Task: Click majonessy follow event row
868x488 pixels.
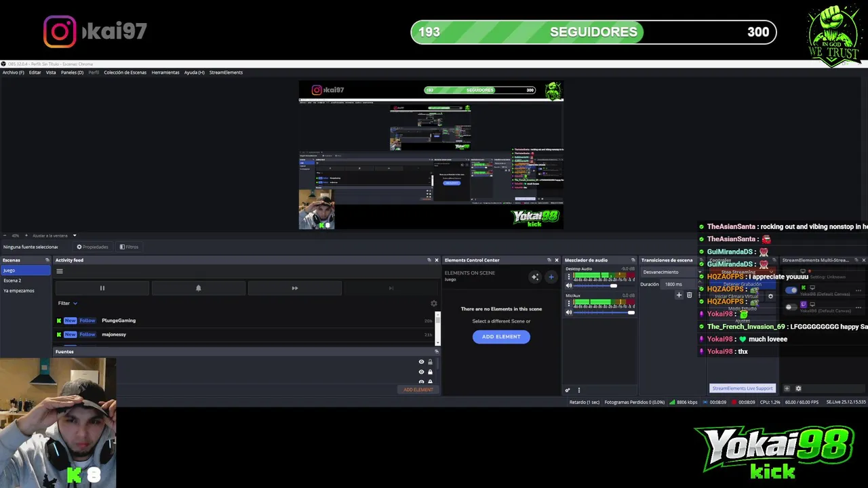Action: [244, 334]
